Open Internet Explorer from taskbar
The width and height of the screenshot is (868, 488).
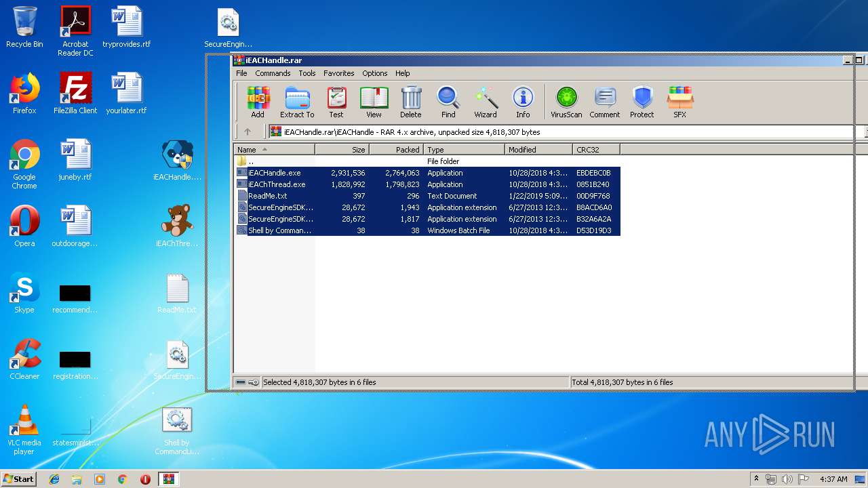(54, 479)
